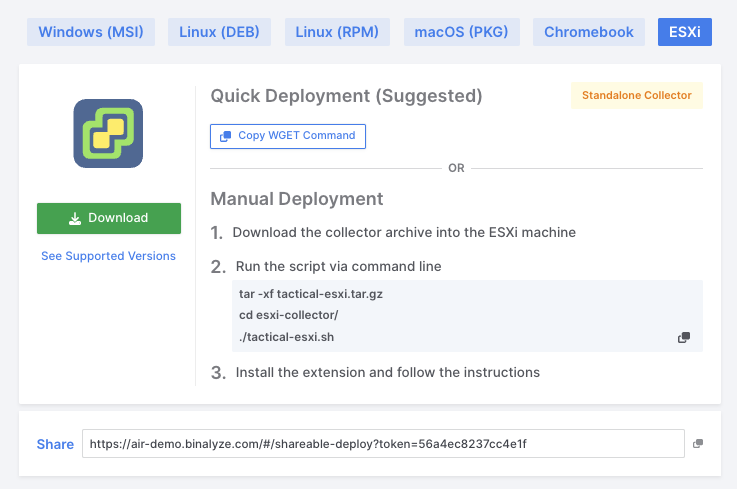Select the ESXi tab
Screen dimensions: 737x489
684,32
